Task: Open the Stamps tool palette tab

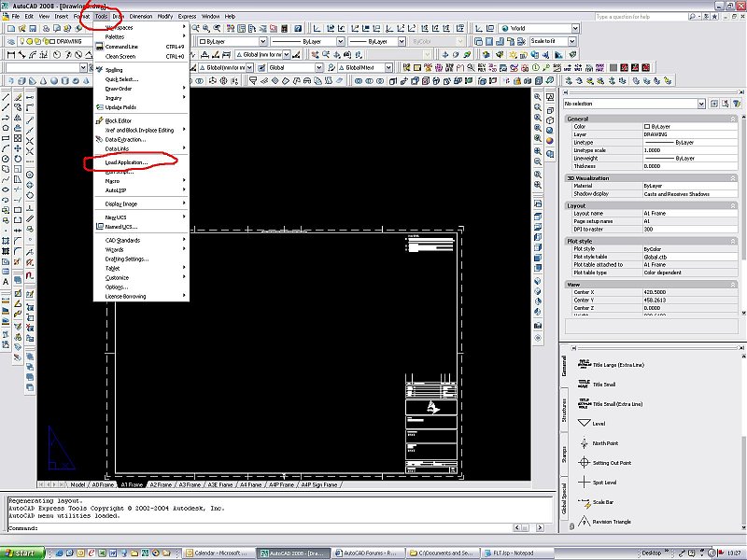Action: pos(564,455)
